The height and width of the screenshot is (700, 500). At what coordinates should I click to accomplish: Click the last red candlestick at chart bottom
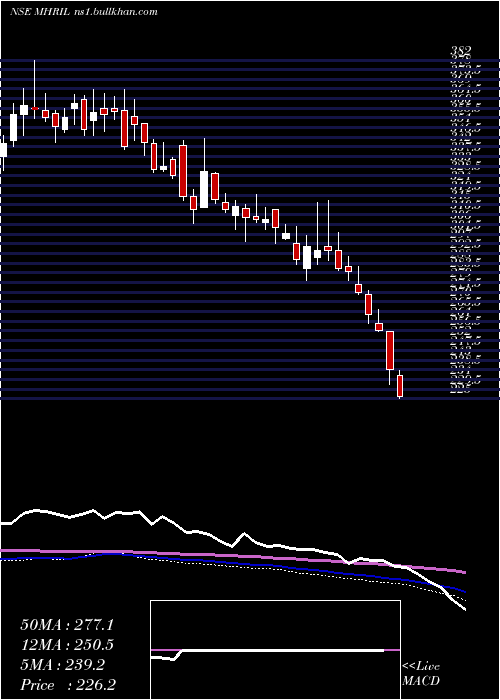[x=400, y=386]
